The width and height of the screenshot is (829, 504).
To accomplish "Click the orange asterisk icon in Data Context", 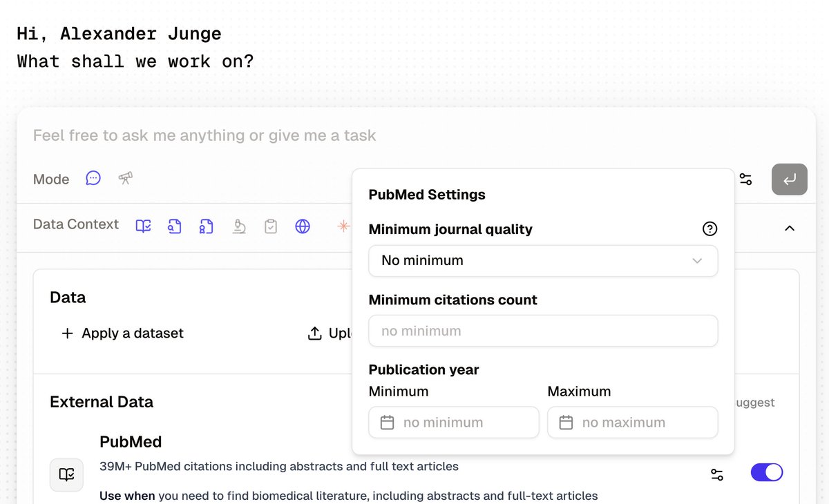I will tap(343, 226).
